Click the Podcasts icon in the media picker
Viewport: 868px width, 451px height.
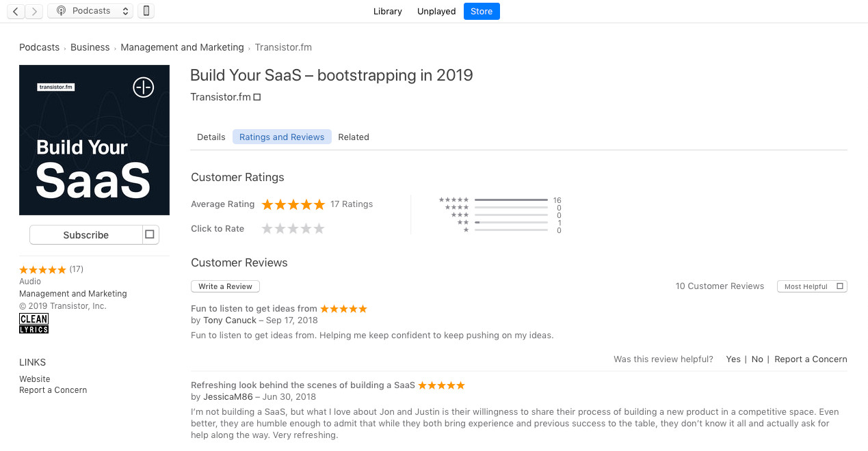tap(61, 10)
